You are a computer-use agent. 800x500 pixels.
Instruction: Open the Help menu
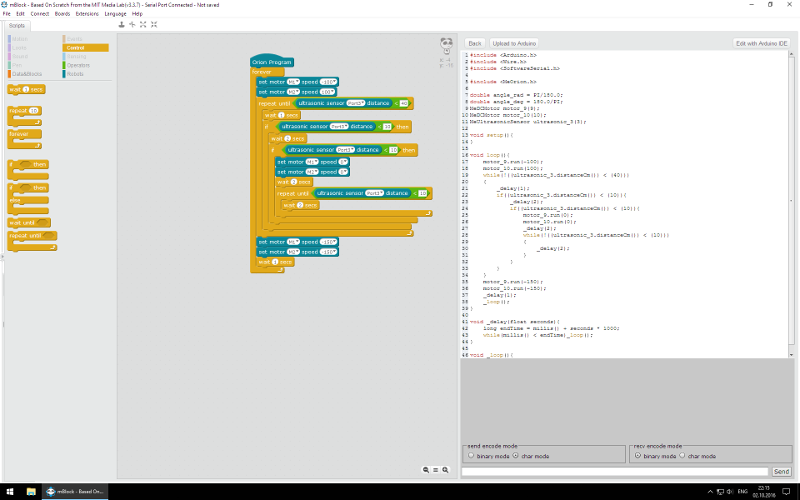137,14
